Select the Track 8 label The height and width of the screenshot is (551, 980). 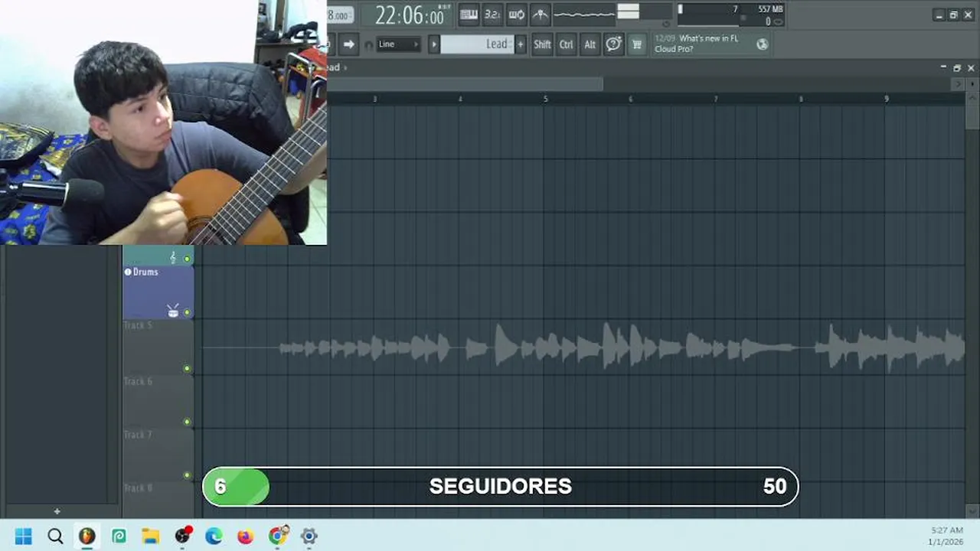(138, 487)
